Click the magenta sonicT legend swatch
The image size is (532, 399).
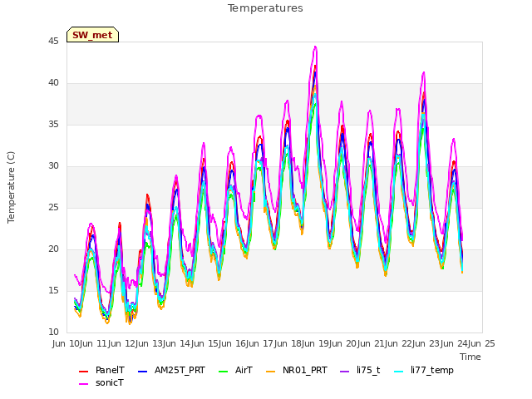83,384
